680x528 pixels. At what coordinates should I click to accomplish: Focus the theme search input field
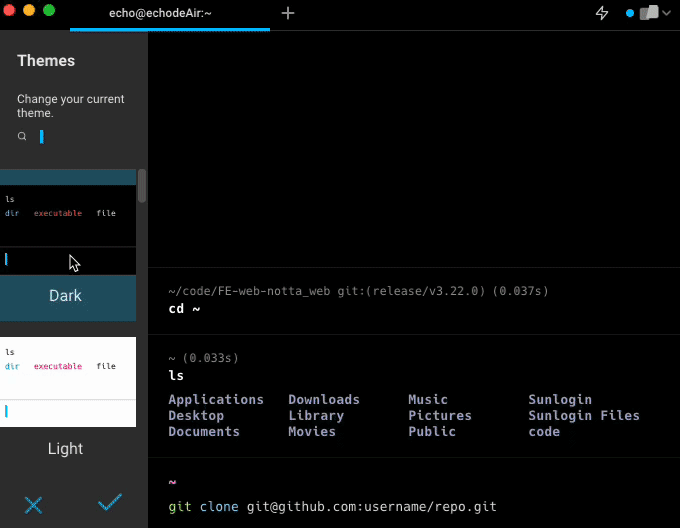tap(82, 137)
